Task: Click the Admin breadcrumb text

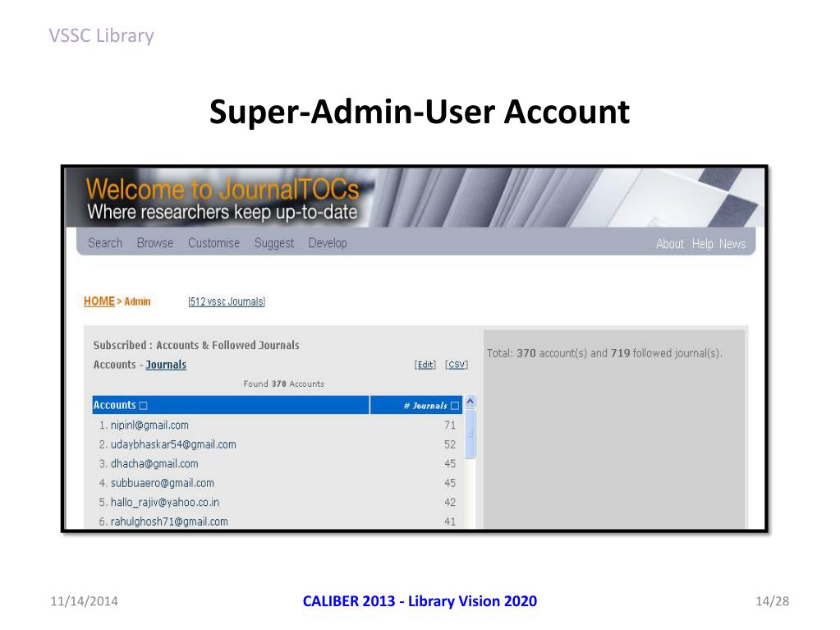Action: tap(137, 301)
